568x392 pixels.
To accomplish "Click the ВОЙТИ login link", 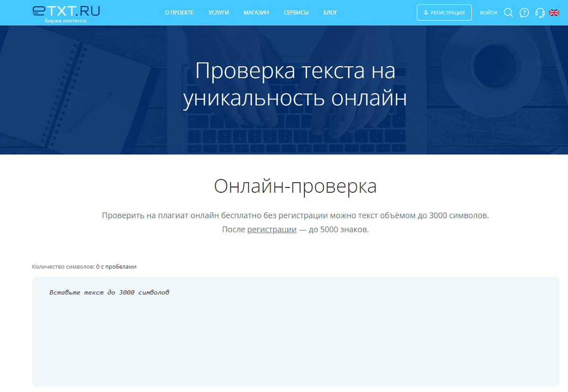I will 488,13.
